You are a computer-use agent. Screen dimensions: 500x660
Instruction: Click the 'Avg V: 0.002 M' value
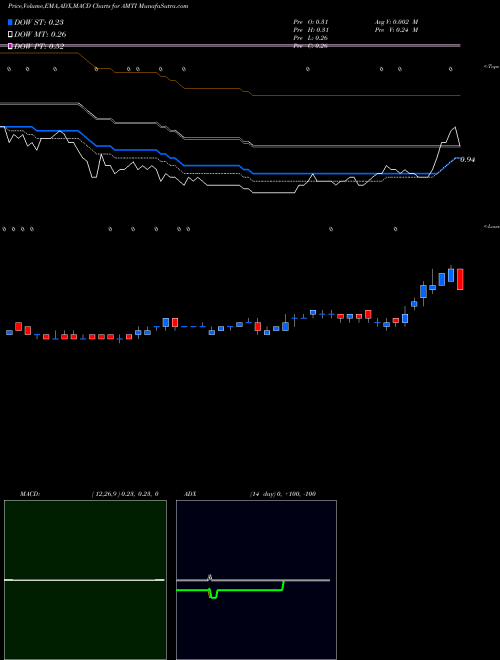click(396, 22)
